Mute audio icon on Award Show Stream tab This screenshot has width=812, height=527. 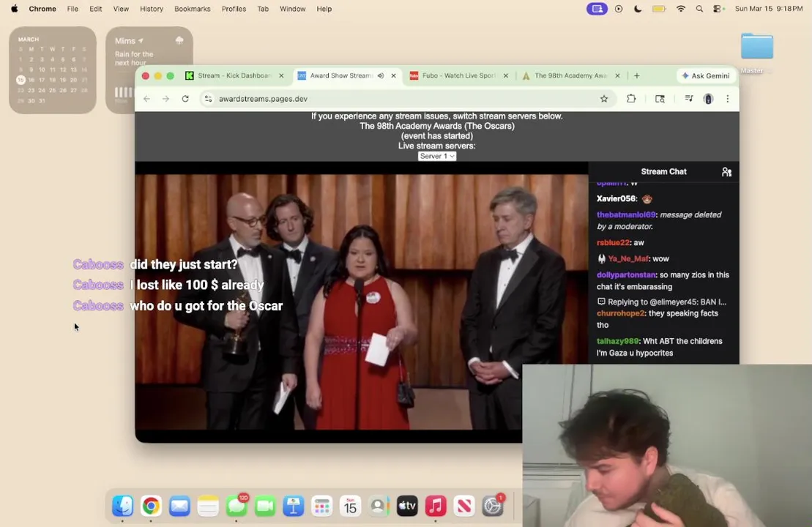381,75
